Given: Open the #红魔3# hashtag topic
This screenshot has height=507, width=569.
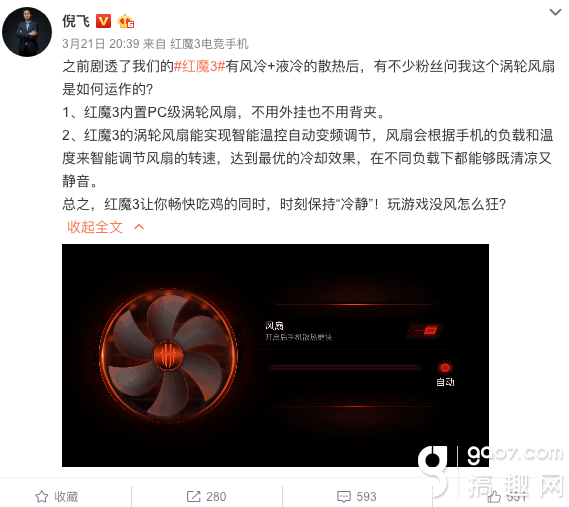Looking at the screenshot, I should coord(200,66).
